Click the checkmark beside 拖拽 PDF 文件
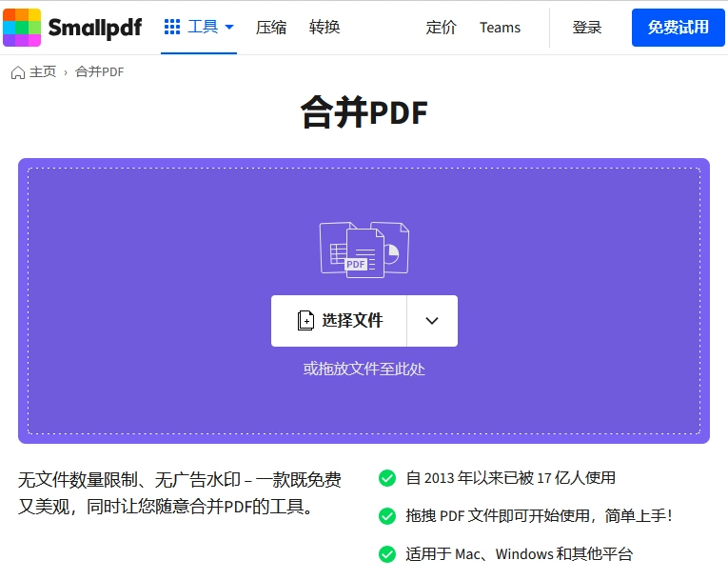This screenshot has width=728, height=580. [x=386, y=516]
